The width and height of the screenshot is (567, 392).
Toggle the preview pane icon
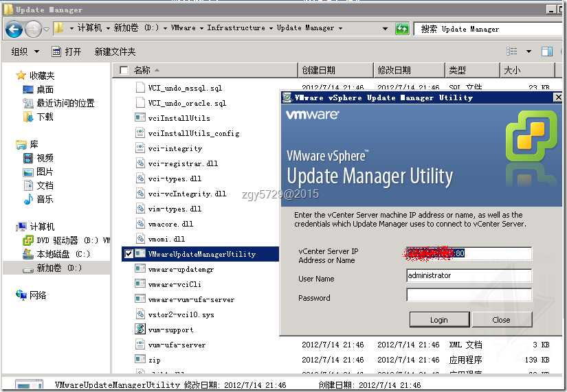pyautogui.click(x=547, y=51)
